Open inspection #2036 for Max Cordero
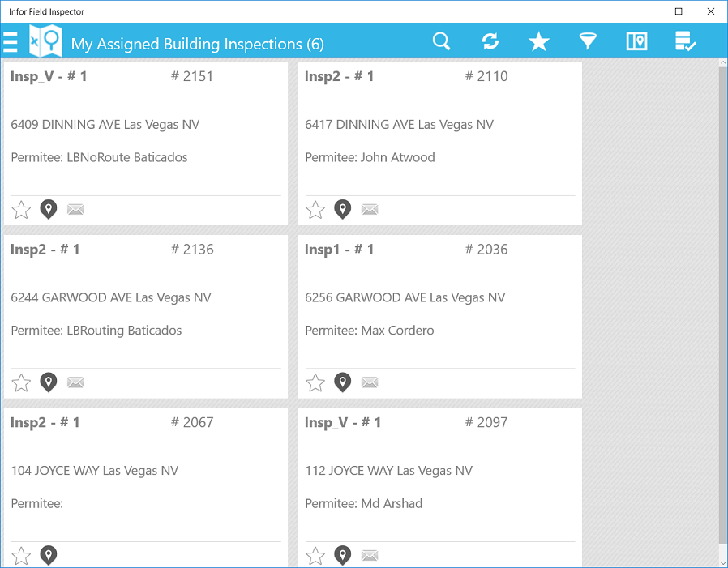The height and width of the screenshot is (568, 728). click(439, 316)
